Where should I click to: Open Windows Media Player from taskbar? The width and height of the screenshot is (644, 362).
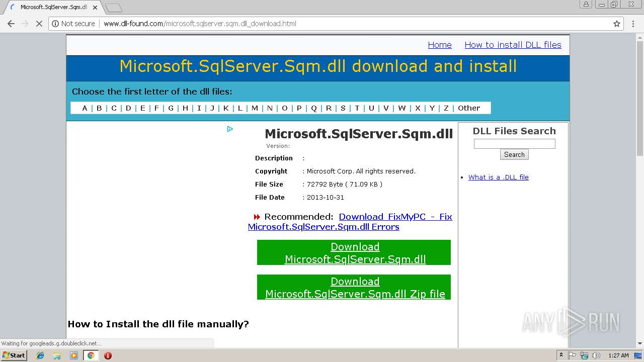tap(74, 355)
